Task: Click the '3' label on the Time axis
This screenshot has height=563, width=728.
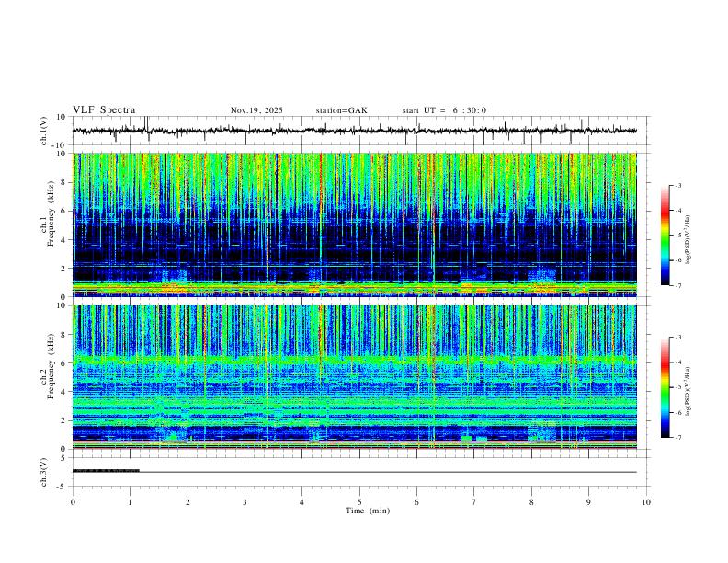Action: (245, 502)
